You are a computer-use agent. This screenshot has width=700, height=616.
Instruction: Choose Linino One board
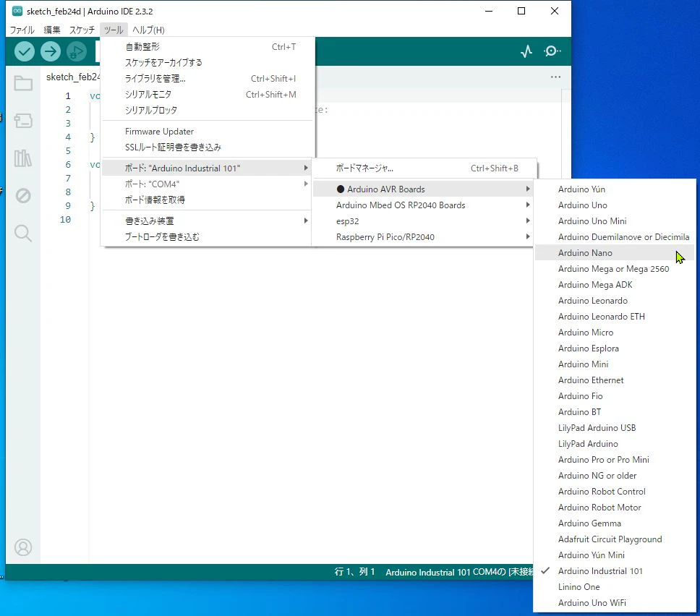[615, 587]
